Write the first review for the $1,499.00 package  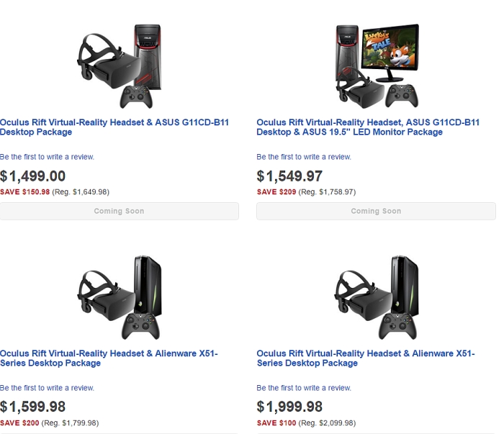[48, 157]
